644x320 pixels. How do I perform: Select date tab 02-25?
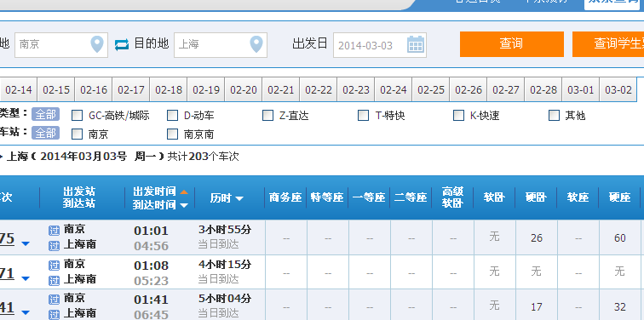click(x=431, y=90)
